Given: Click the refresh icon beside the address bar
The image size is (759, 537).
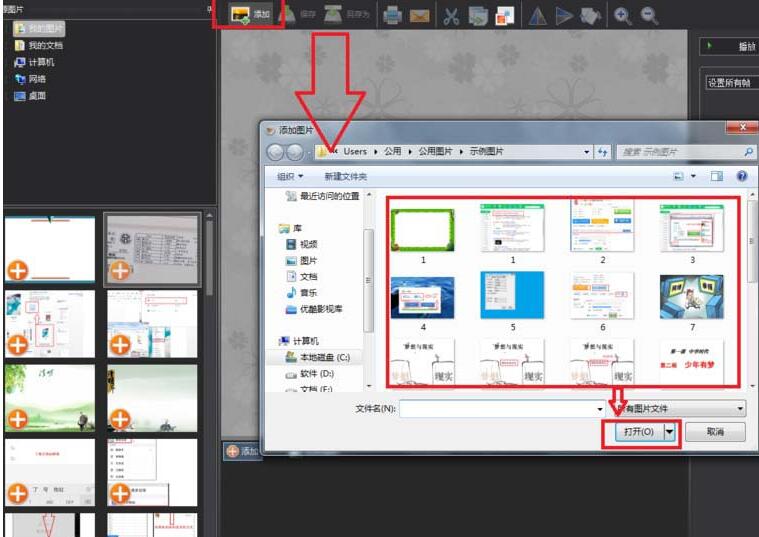Looking at the screenshot, I should (x=602, y=152).
